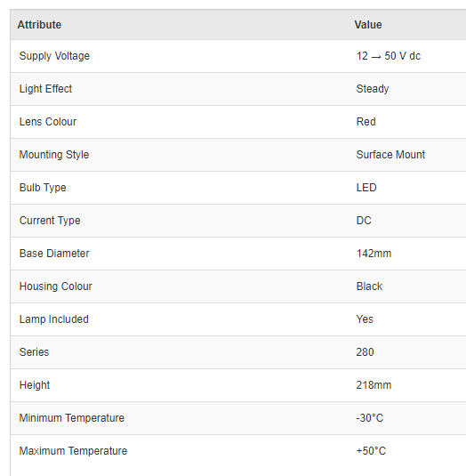Click the Red lens colour value
Image resolution: width=466 pixels, height=476 pixels.
[366, 122]
